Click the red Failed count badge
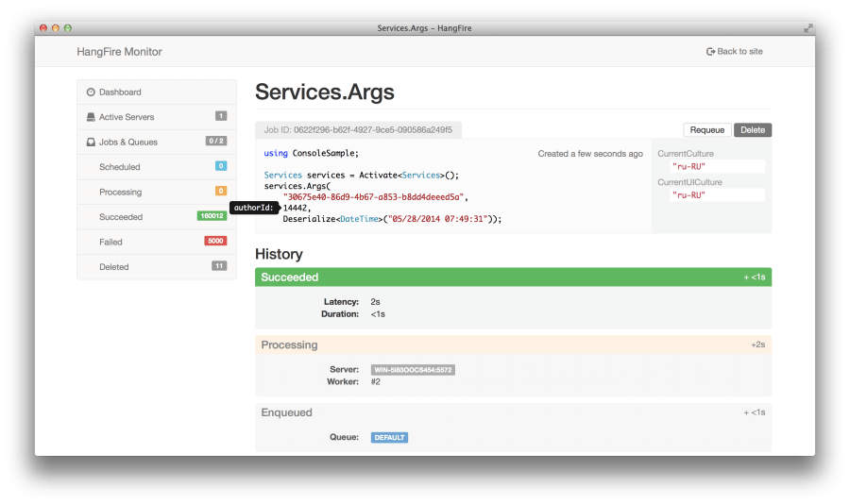The image size is (850, 504). [x=215, y=241]
